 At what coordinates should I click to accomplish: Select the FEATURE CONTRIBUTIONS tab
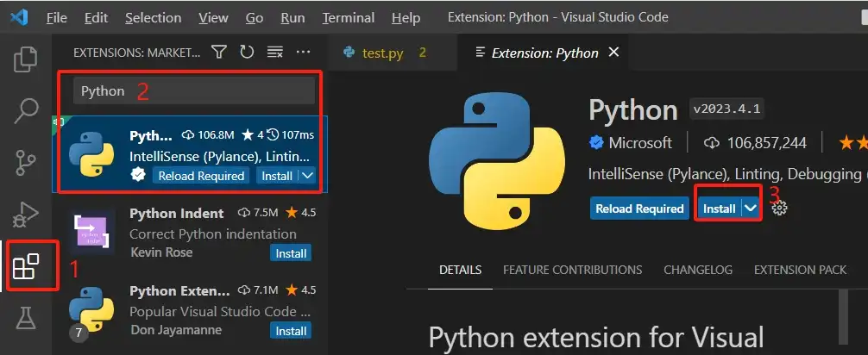pyautogui.click(x=572, y=270)
